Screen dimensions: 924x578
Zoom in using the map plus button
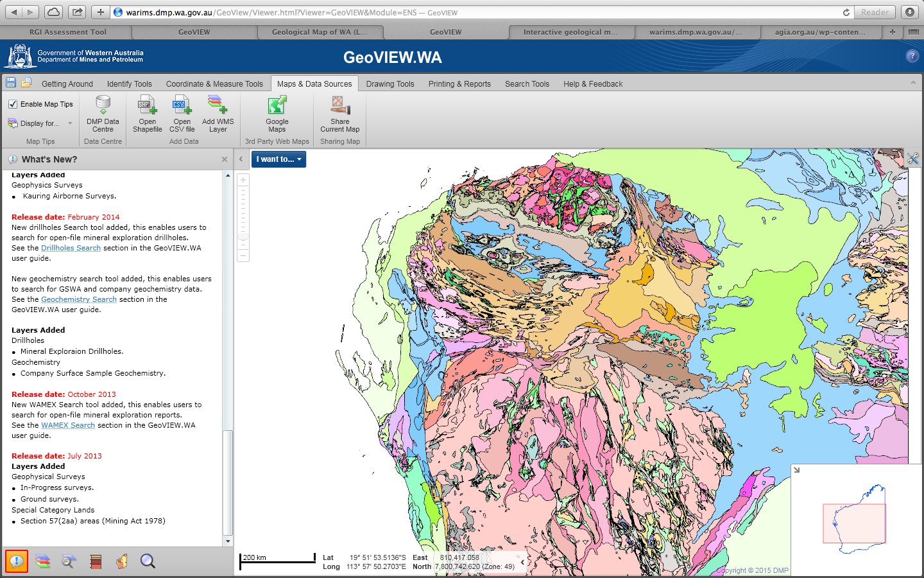pos(243,180)
